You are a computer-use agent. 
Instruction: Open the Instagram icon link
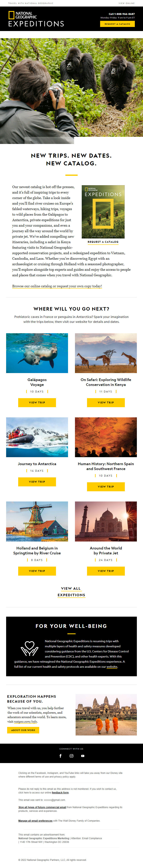click(71, 756)
